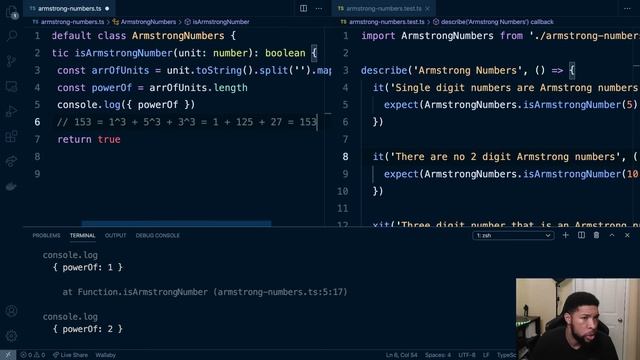Open the PROBLEMS panel tab
This screenshot has height=360, width=640.
point(46,236)
